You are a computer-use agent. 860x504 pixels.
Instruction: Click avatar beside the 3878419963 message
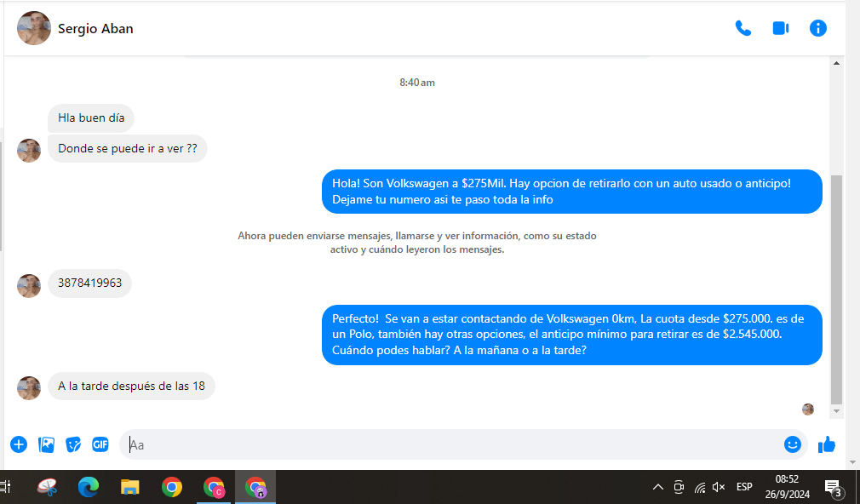[x=28, y=286]
